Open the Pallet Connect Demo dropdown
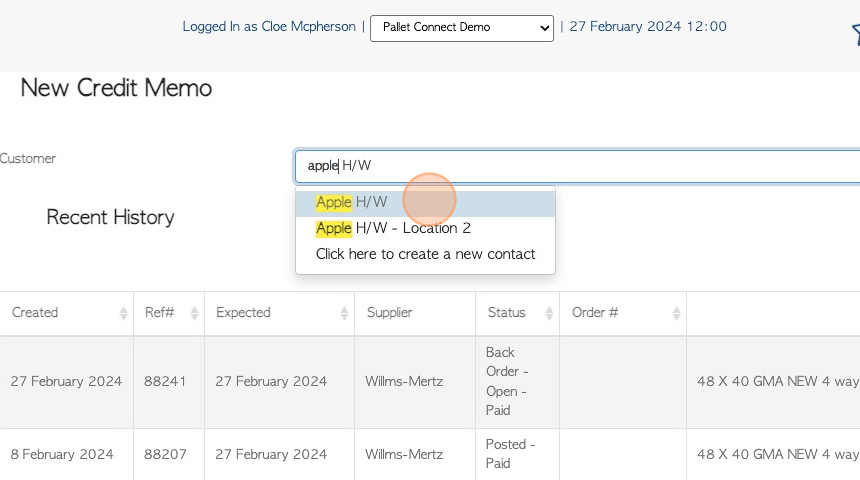860x480 pixels. click(462, 28)
